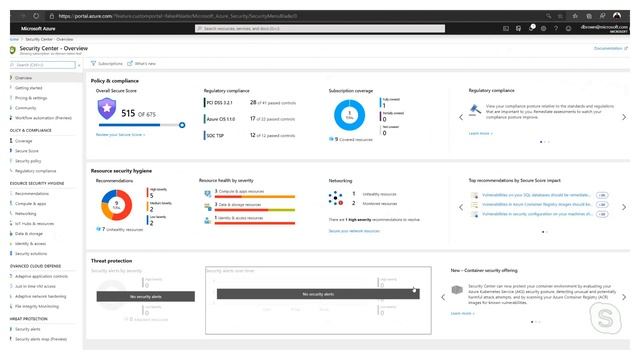The width and height of the screenshot is (640, 360).
Task: Click the Compute & apps resource icon
Action: coord(208,193)
